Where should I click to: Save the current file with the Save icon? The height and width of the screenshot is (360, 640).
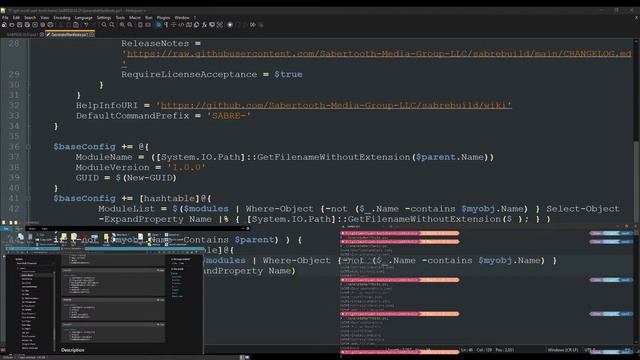pos(19,25)
